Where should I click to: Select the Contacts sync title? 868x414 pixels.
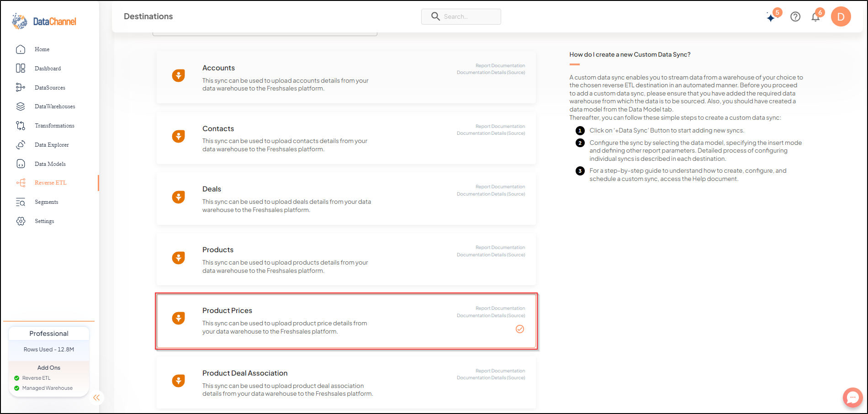click(x=218, y=129)
